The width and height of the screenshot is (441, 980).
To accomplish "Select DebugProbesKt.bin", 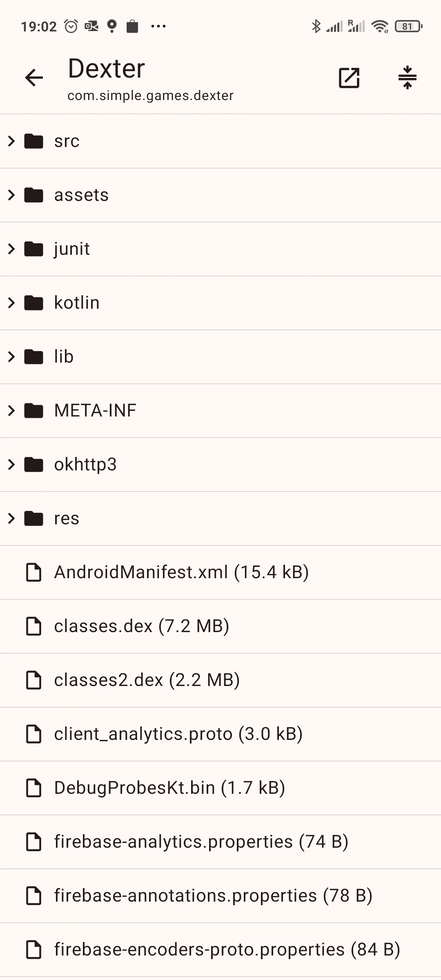I will pos(169,788).
